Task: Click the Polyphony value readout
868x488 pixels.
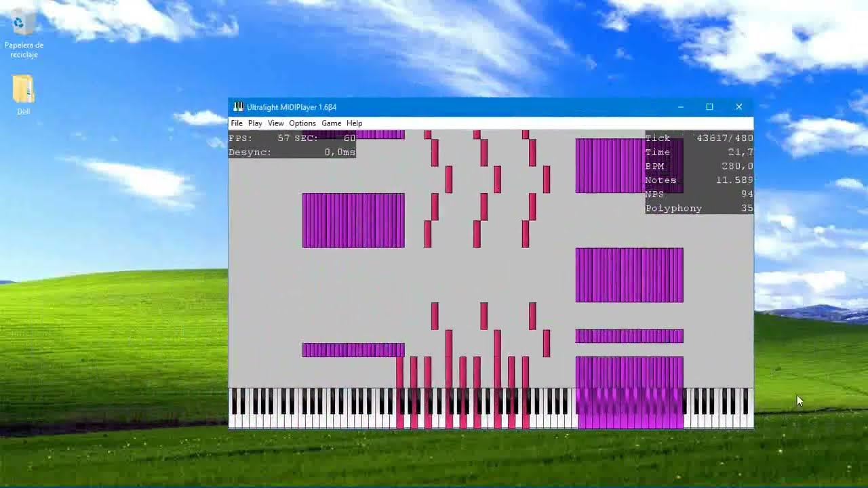Action: click(x=747, y=208)
